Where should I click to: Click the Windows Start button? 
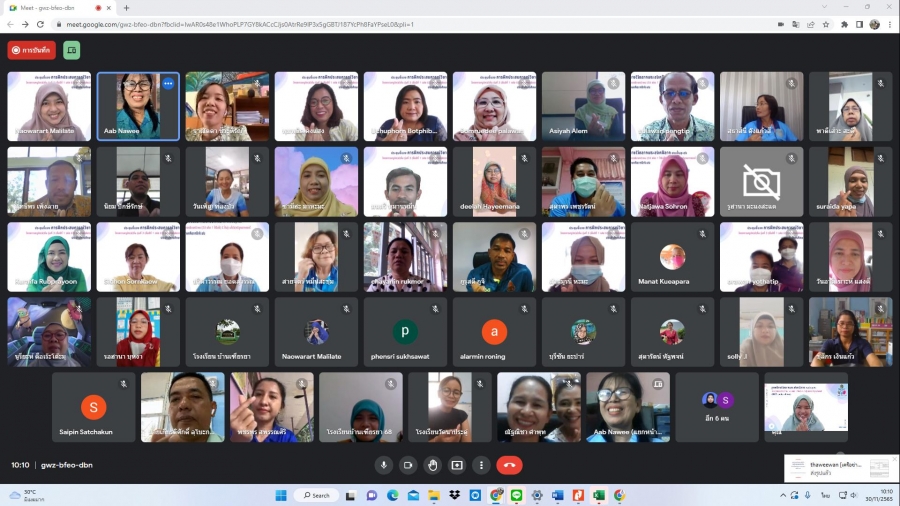tap(280, 495)
